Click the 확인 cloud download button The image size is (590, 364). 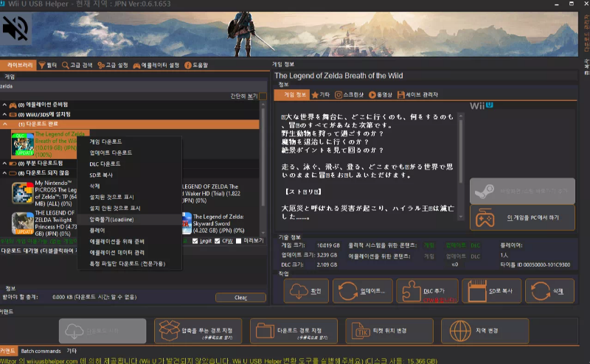[x=306, y=291]
